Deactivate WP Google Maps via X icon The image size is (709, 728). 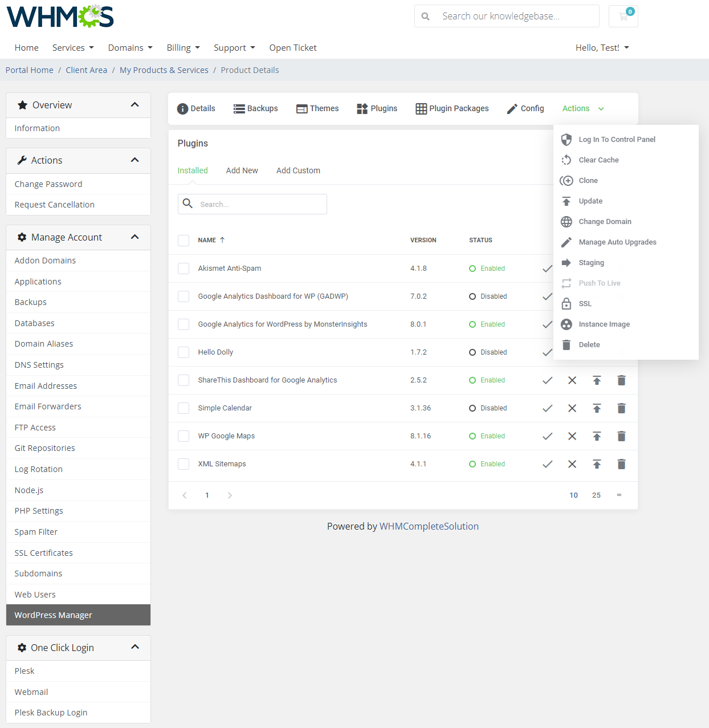pyautogui.click(x=572, y=436)
